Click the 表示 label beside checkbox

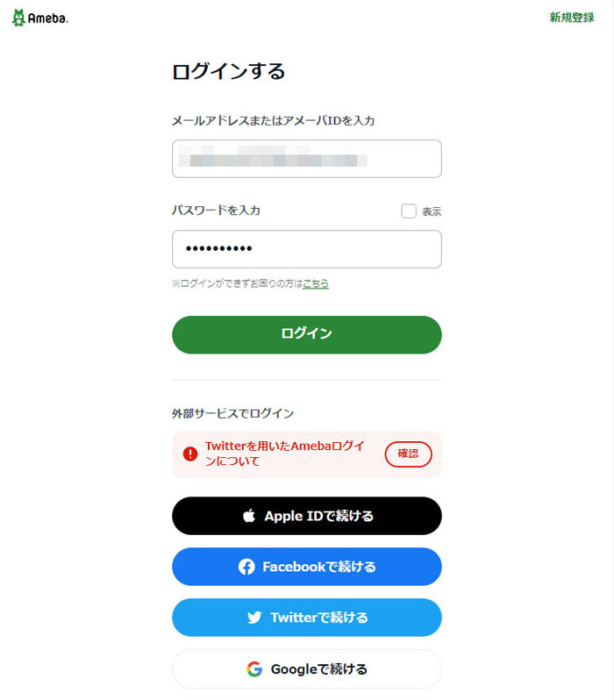tap(432, 211)
